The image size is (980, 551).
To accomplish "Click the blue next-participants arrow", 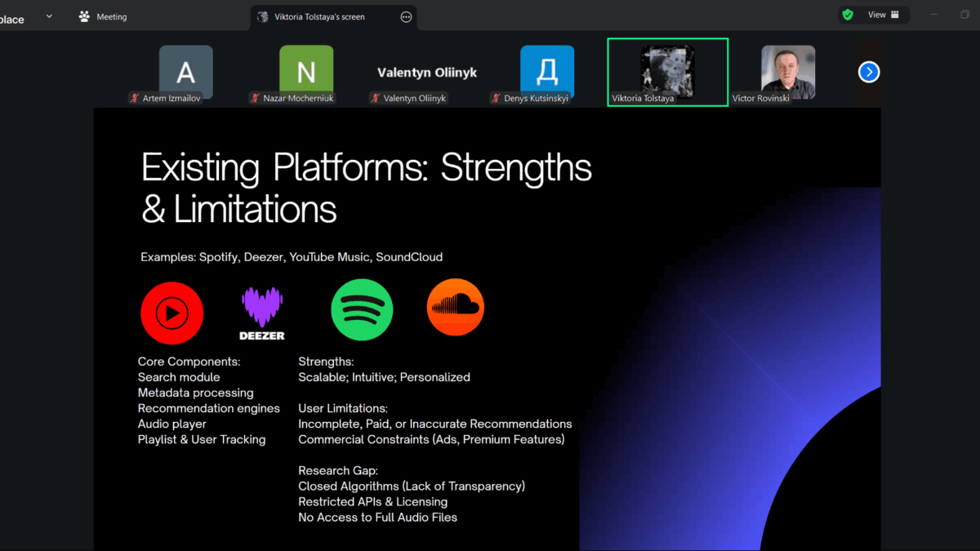I will tap(868, 72).
